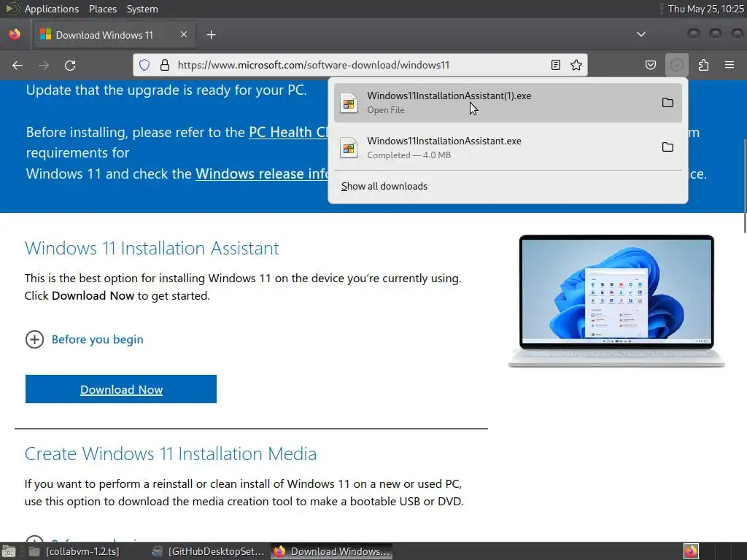Screen dimensions: 747x560
Task: Click the show desktop icon in taskbar
Action: pyautogui.click(x=9, y=551)
